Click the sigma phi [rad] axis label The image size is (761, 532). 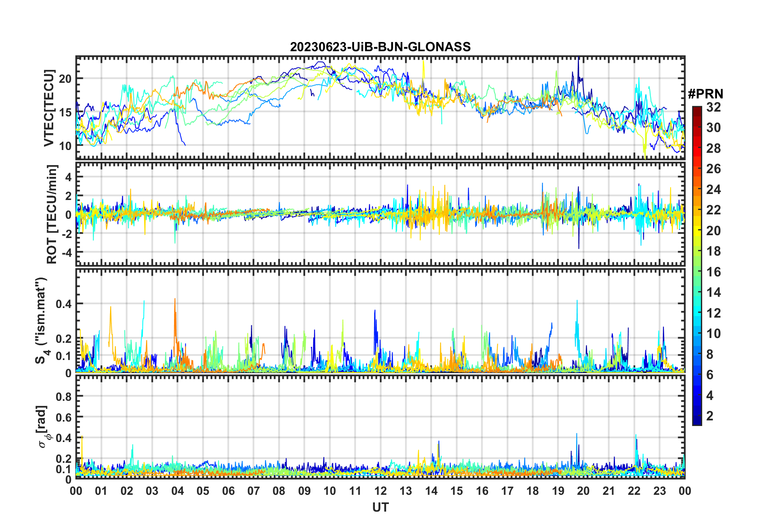(43, 426)
